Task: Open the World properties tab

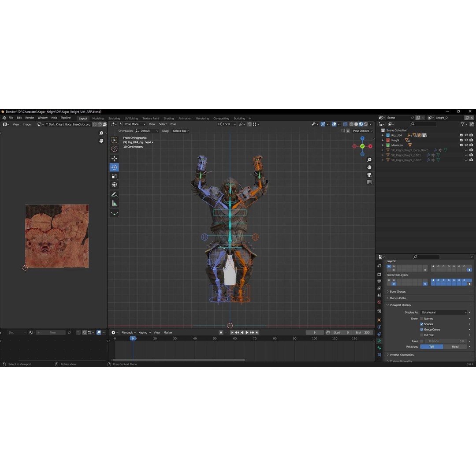Action: tap(379, 302)
